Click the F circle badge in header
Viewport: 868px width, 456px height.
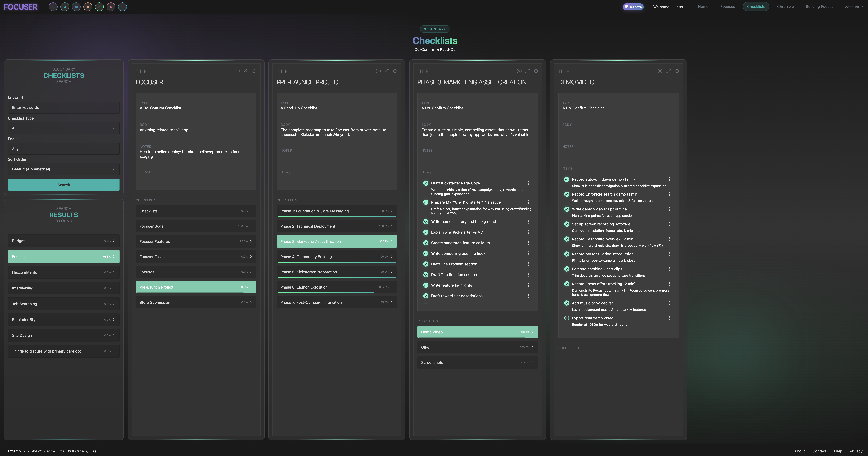(53, 7)
